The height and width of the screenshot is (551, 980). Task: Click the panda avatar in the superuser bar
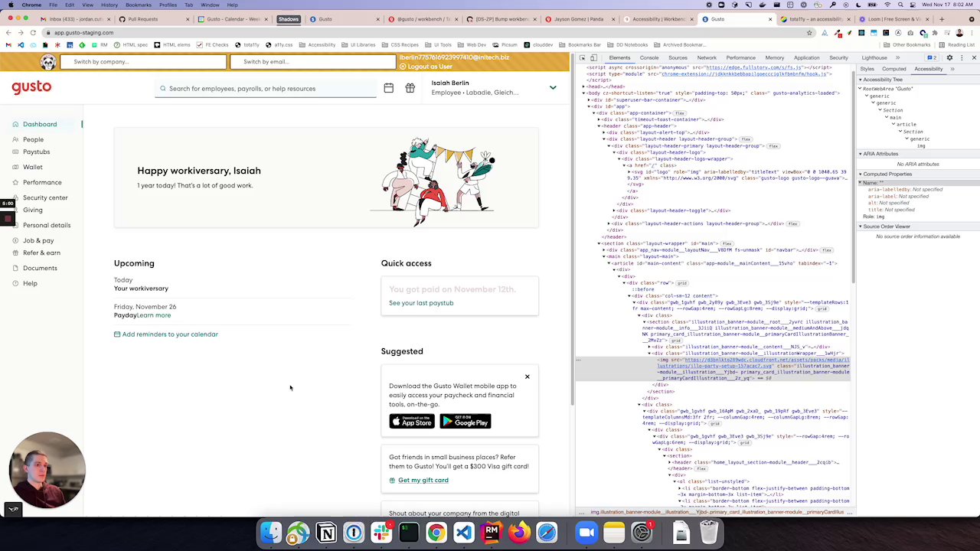click(48, 62)
